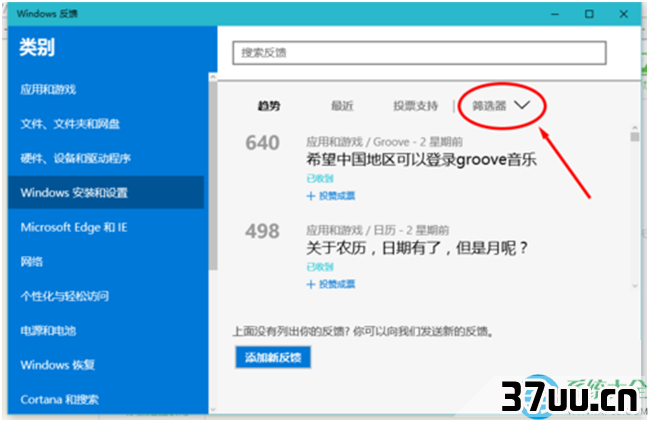Select Cortana 和搜索 category
This screenshot has height=422, width=650.
click(60, 399)
